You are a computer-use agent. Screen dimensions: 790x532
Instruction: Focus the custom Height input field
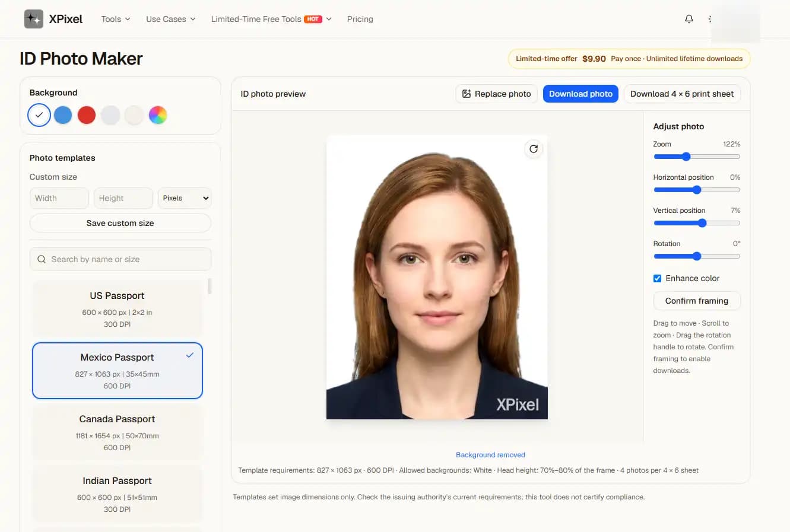(123, 198)
